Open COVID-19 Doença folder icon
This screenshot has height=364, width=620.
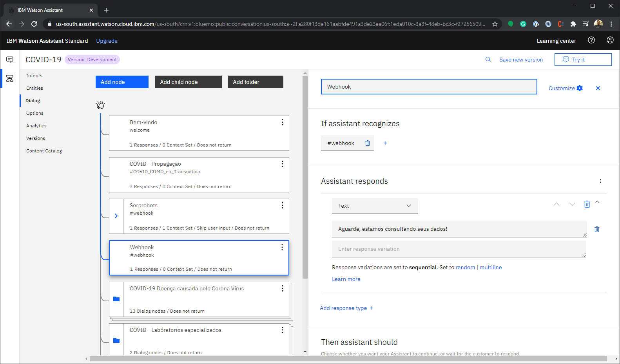(x=116, y=299)
